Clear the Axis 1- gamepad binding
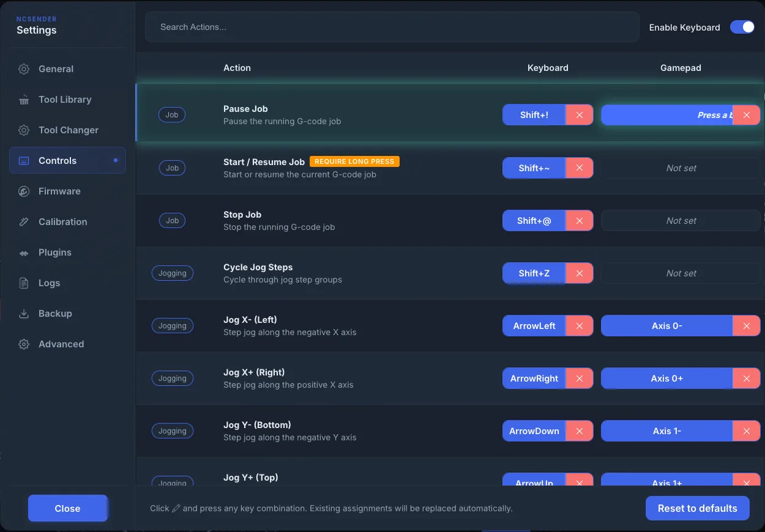The height and width of the screenshot is (532, 765). pyautogui.click(x=747, y=431)
